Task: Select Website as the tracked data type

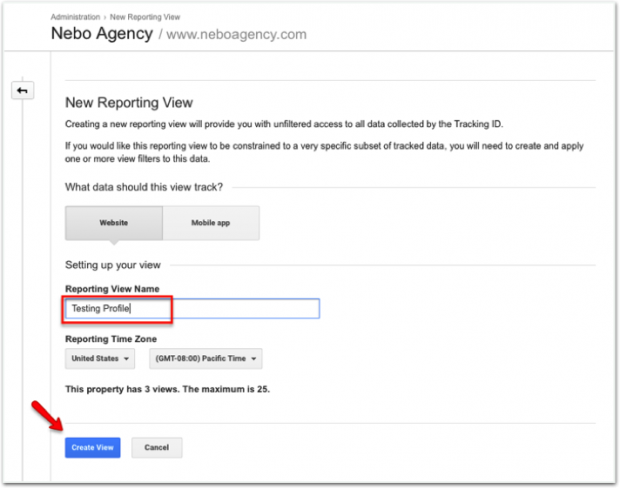Action: click(x=113, y=223)
